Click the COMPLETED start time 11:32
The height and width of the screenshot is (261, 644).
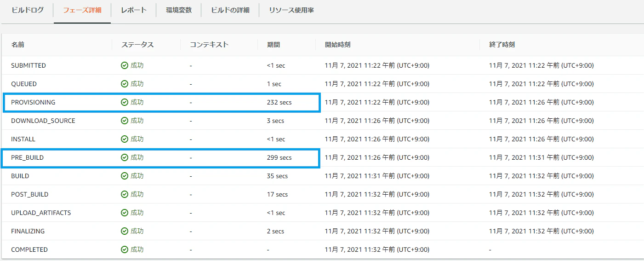[377, 249]
